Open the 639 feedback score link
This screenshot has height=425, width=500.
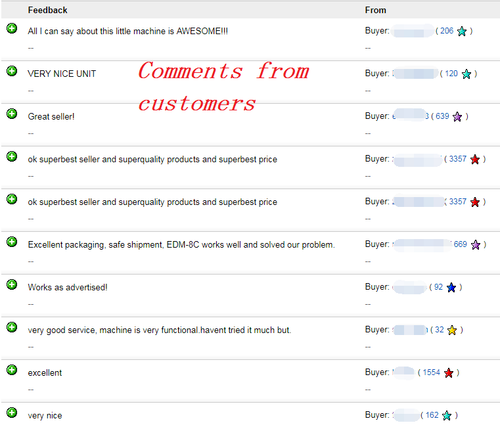tap(442, 116)
